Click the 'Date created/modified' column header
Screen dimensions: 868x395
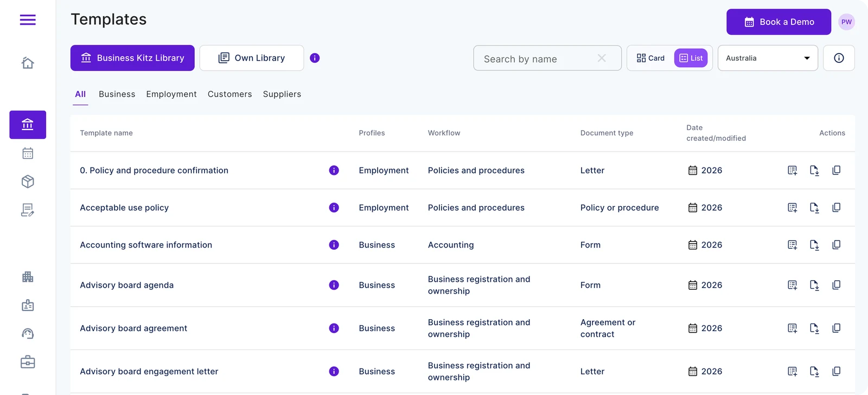(x=716, y=133)
